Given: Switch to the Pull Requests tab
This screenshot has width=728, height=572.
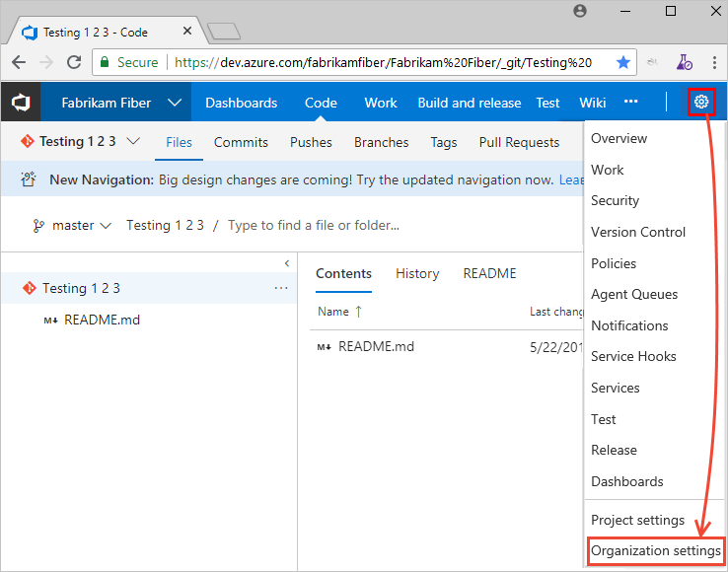Looking at the screenshot, I should (x=519, y=142).
